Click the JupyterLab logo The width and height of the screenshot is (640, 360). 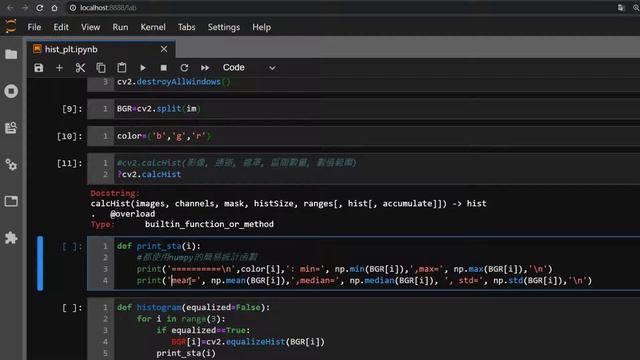tap(11, 27)
